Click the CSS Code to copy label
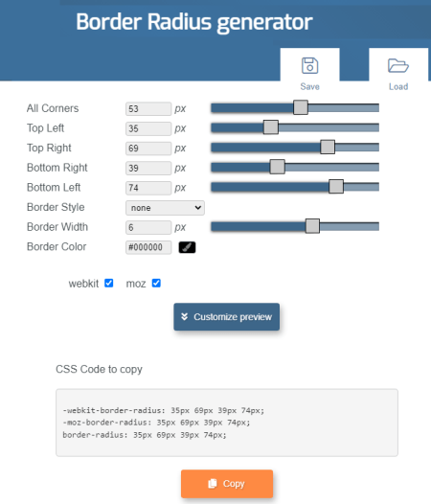 pyautogui.click(x=99, y=369)
